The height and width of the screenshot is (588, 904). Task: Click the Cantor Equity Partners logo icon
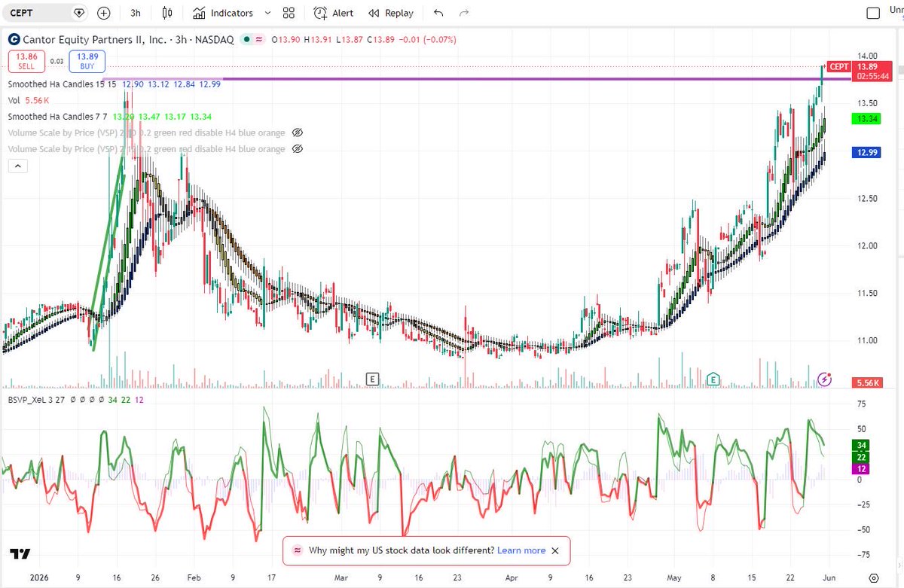coord(14,39)
